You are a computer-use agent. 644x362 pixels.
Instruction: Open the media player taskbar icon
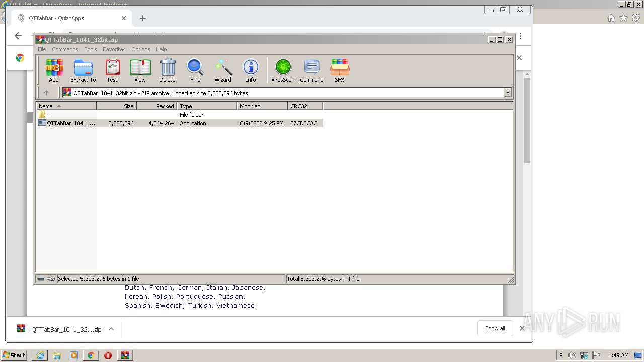pos(74,355)
